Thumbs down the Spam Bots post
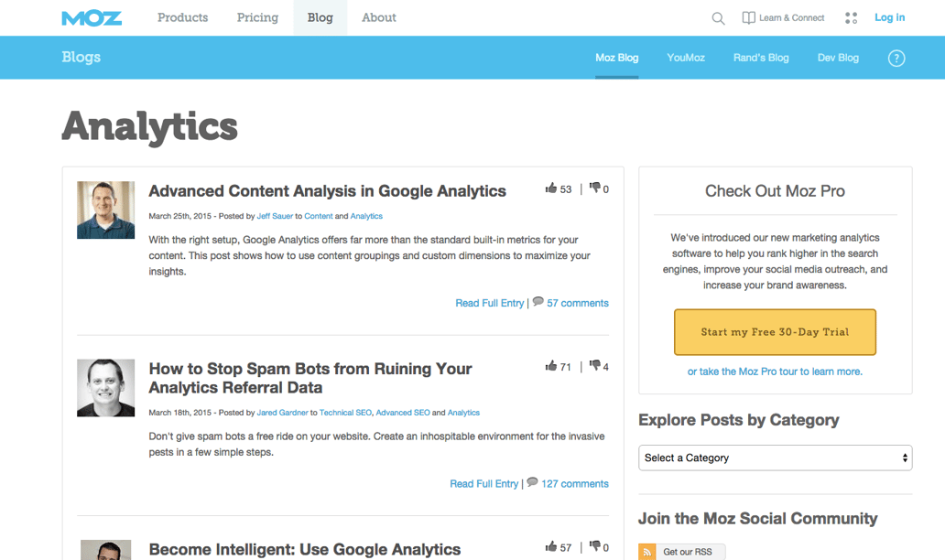The image size is (945, 560). [x=595, y=366]
